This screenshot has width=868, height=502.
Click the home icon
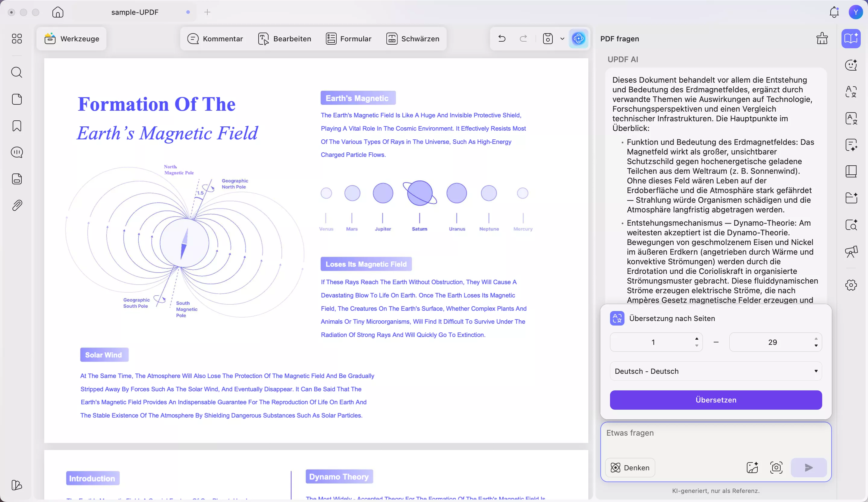(58, 12)
